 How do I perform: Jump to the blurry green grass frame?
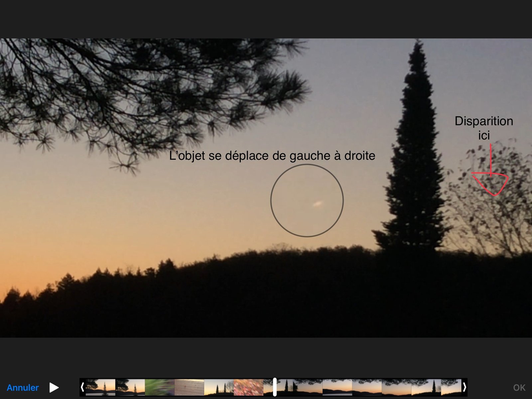click(x=160, y=387)
